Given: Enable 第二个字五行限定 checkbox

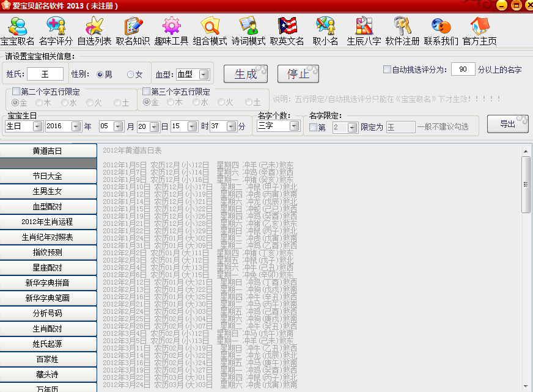Looking at the screenshot, I should click(x=16, y=92).
